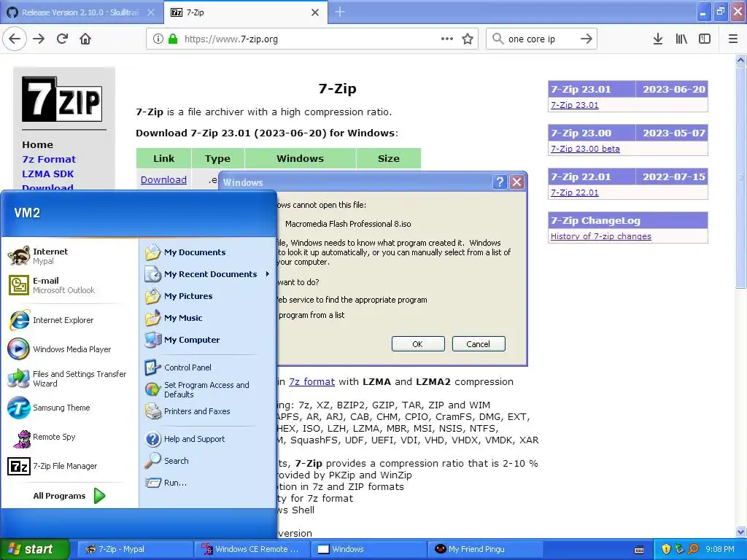Click security shield tray icon

666,549
